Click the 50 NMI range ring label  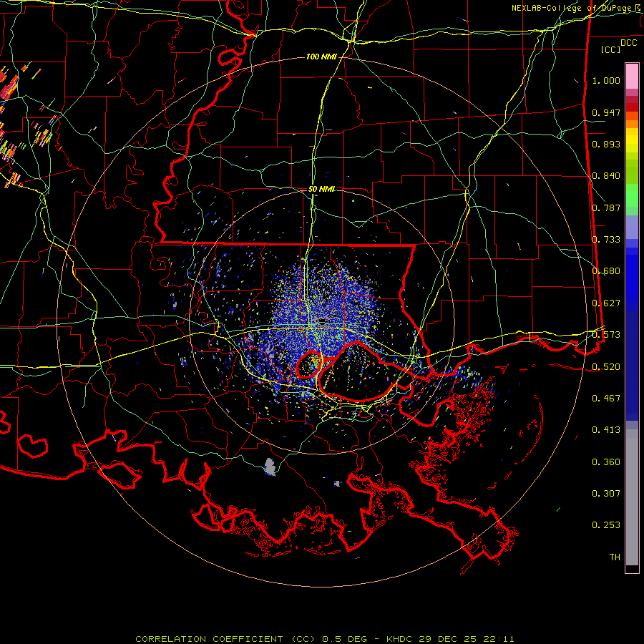[x=321, y=190]
